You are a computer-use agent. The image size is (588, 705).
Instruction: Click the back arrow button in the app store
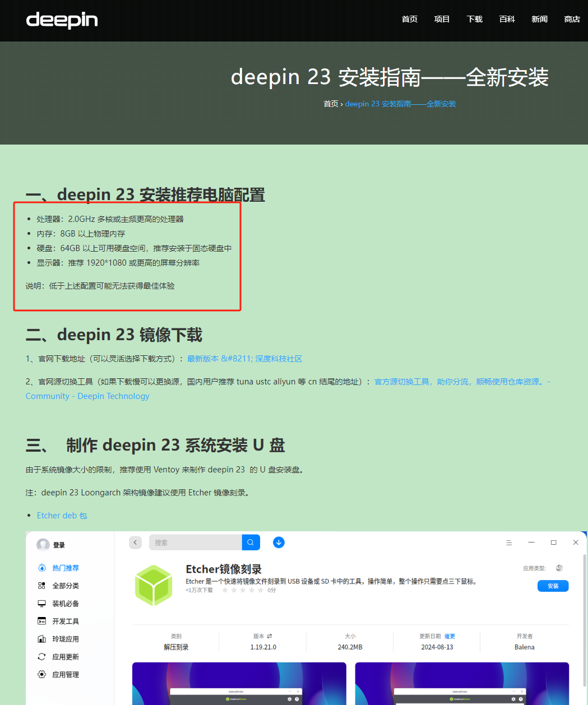135,542
